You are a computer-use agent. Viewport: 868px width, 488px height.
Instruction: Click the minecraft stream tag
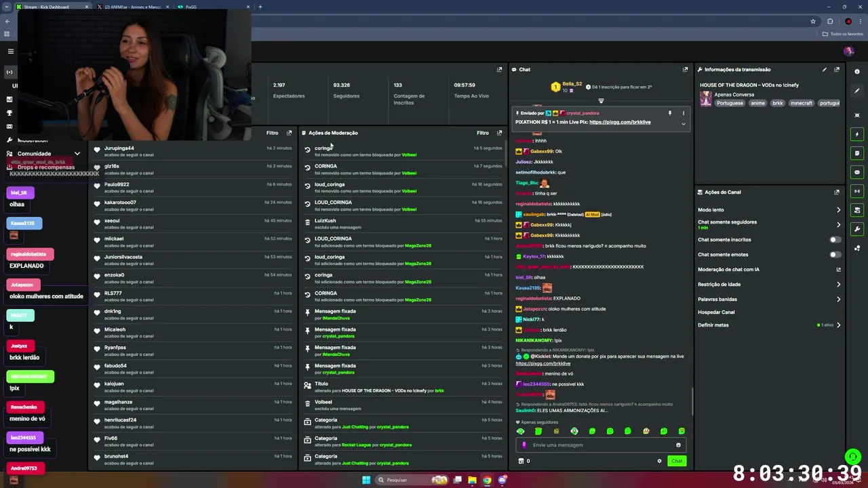point(801,103)
